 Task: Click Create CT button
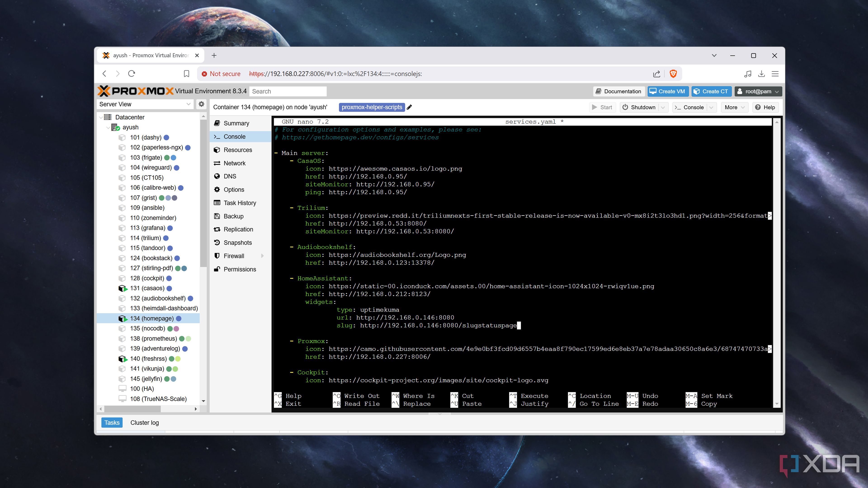711,91
